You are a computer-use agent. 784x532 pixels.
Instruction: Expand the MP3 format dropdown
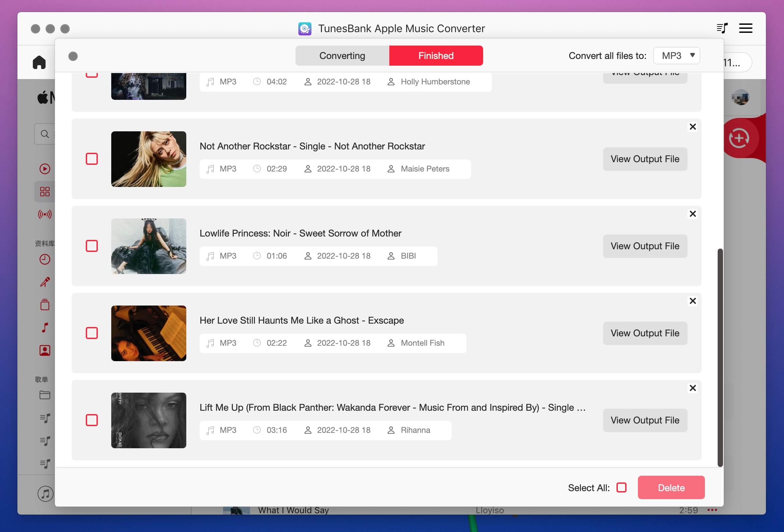[x=676, y=55]
